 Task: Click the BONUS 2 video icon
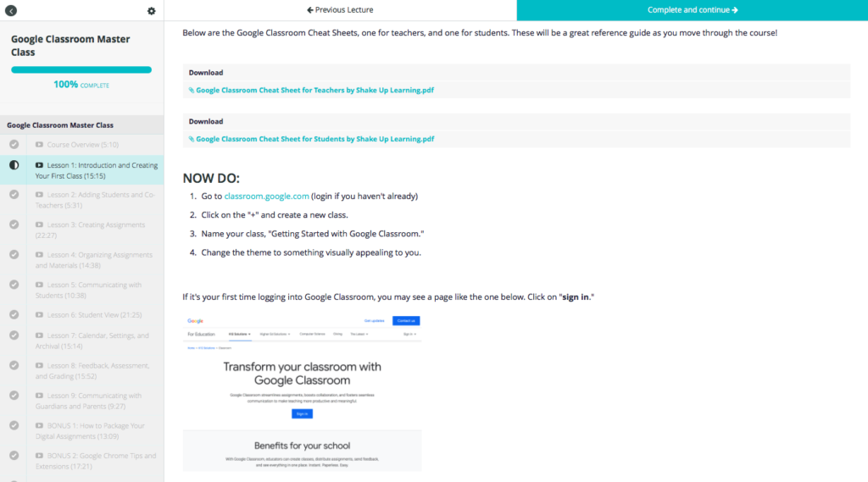tap(39, 456)
